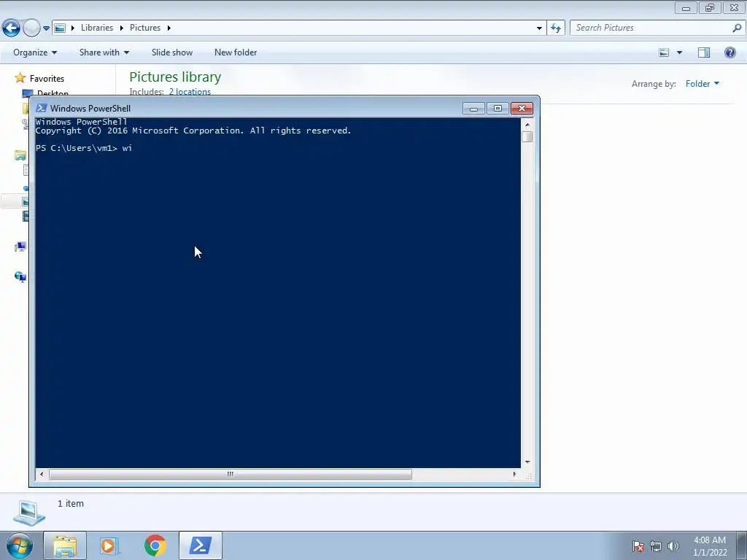
Task: Open Explorer help icon
Action: click(729, 52)
